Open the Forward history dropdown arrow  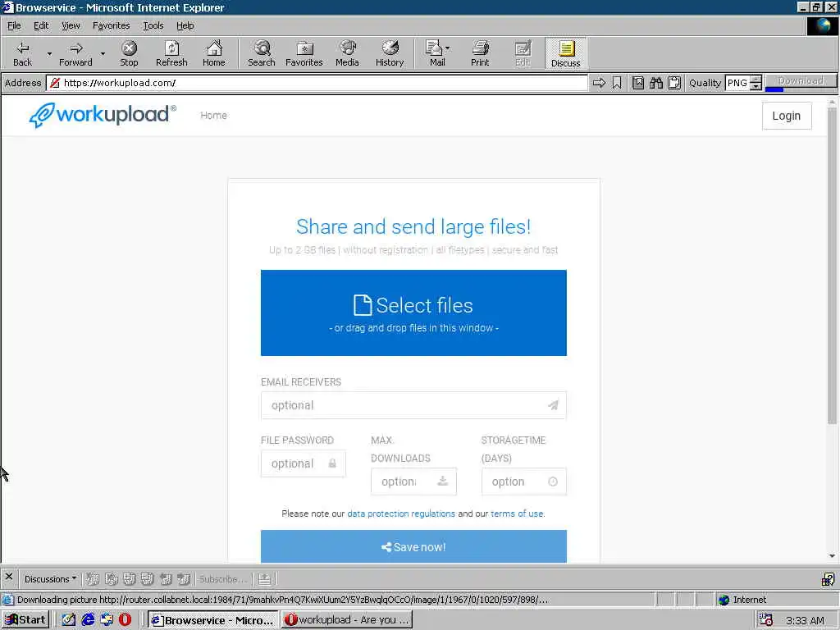(x=103, y=53)
